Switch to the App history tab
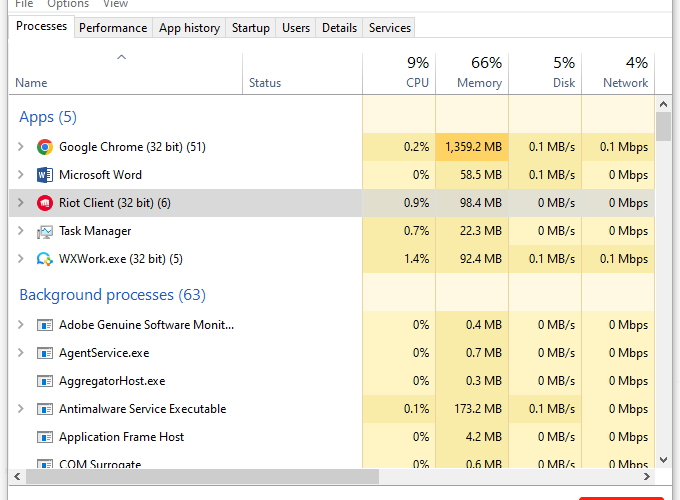The width and height of the screenshot is (680, 500). pyautogui.click(x=189, y=28)
